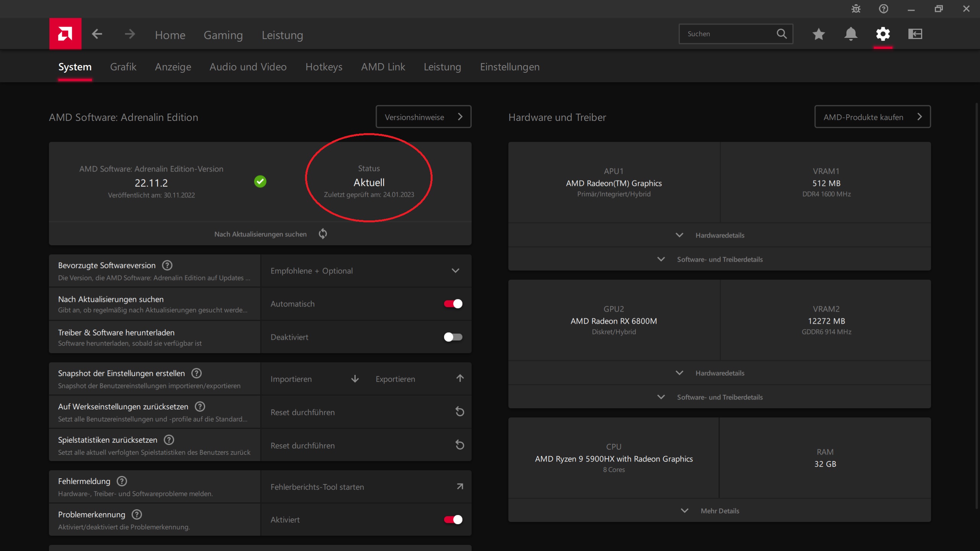Click the Versionshinweise button

point(423,117)
